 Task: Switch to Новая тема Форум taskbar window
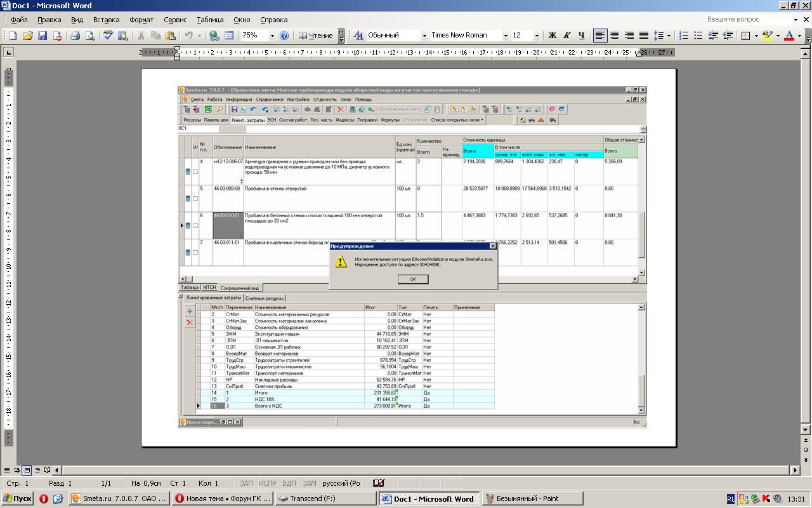click(222, 498)
